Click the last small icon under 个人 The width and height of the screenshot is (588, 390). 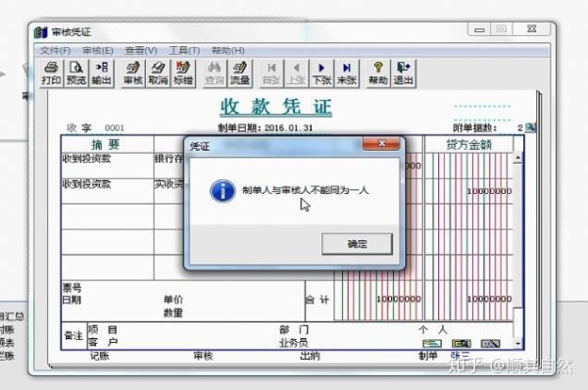(x=491, y=343)
